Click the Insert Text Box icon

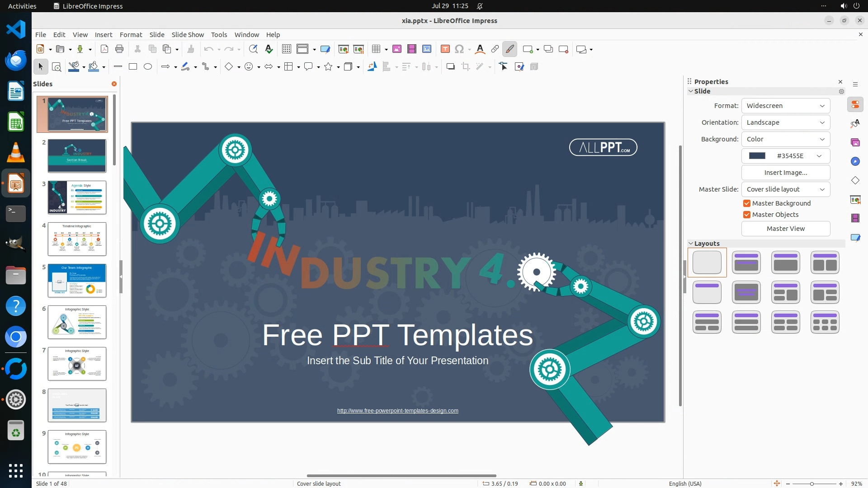tap(445, 49)
